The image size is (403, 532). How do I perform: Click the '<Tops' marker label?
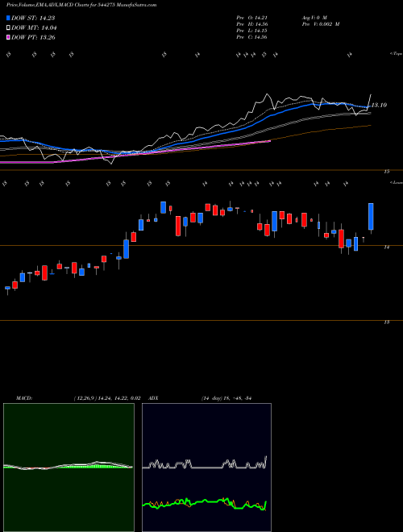coord(396,54)
